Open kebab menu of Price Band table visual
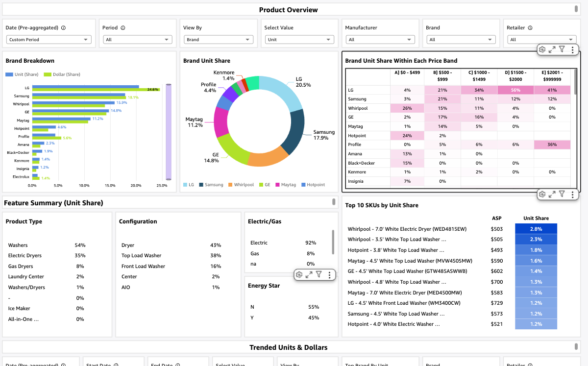Viewport: 588px width, 366px height. tap(572, 49)
